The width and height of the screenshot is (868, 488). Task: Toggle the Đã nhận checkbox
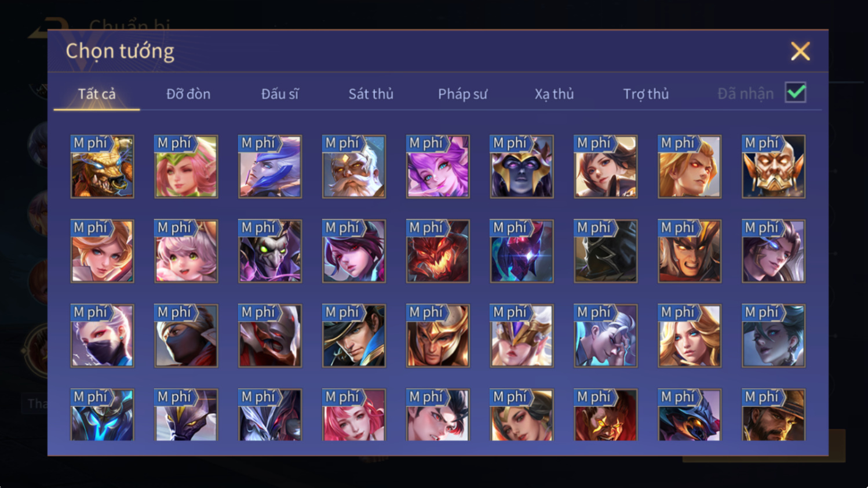(796, 92)
